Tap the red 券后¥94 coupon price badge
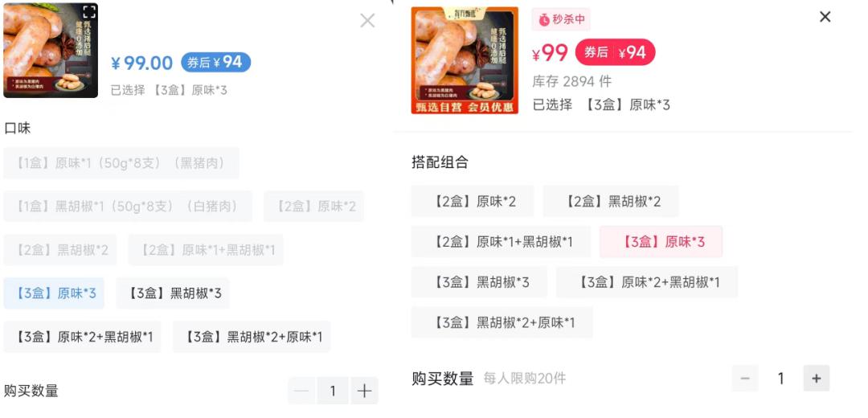 (x=615, y=52)
